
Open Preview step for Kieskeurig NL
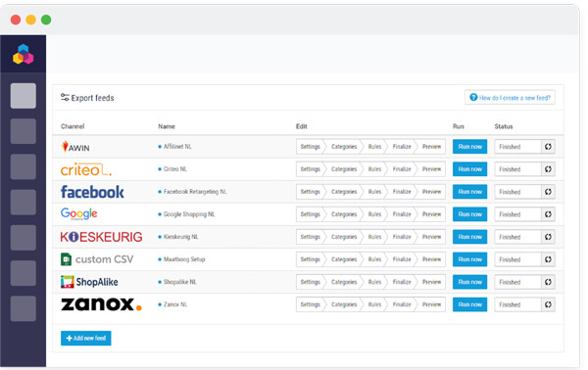click(x=431, y=237)
